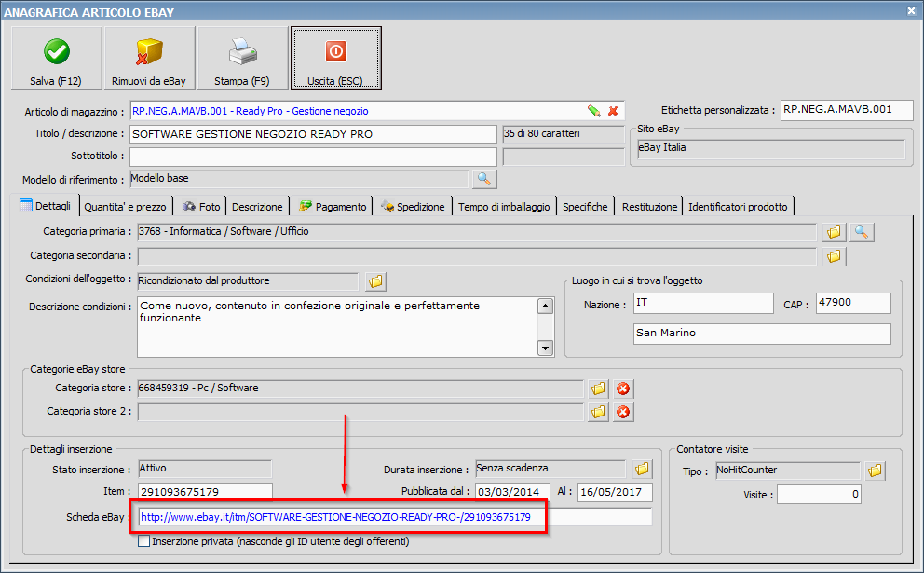Click the Nazione field showing IT

coord(703,303)
